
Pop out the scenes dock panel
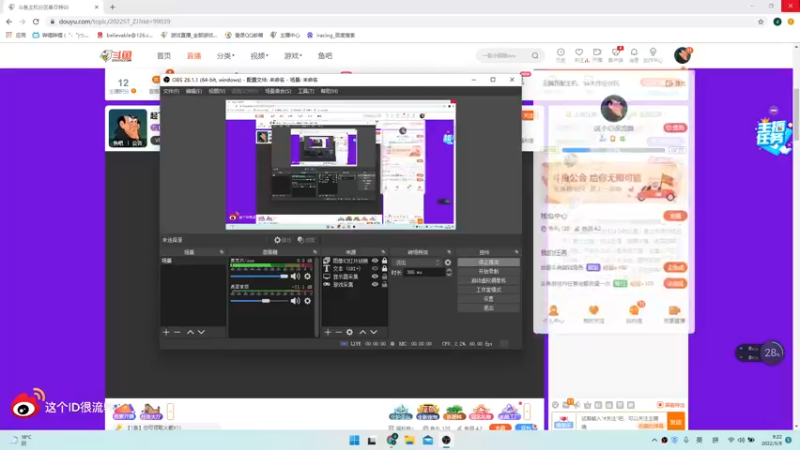pyautogui.click(x=221, y=252)
